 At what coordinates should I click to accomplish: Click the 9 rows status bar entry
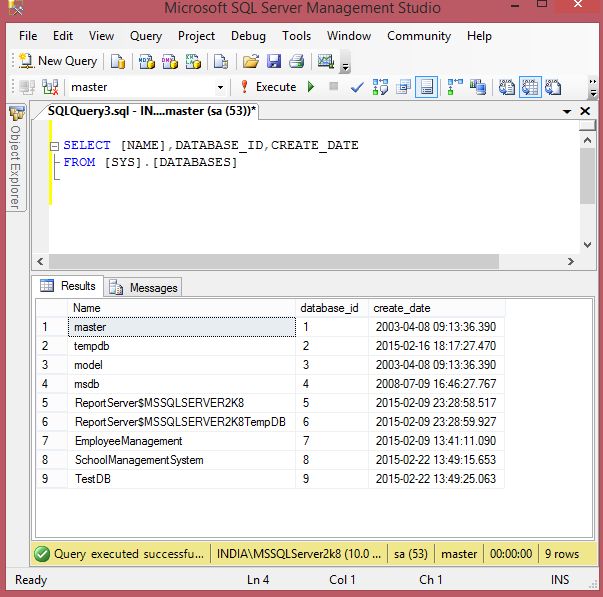[562, 554]
